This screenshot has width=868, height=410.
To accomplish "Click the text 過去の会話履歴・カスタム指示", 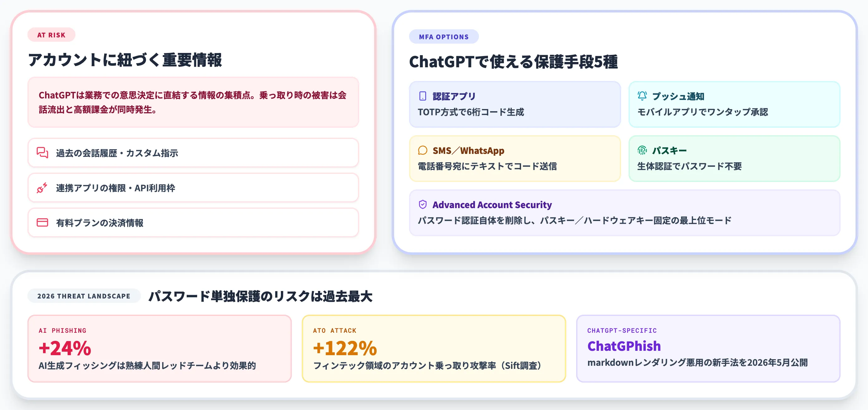I will point(117,153).
